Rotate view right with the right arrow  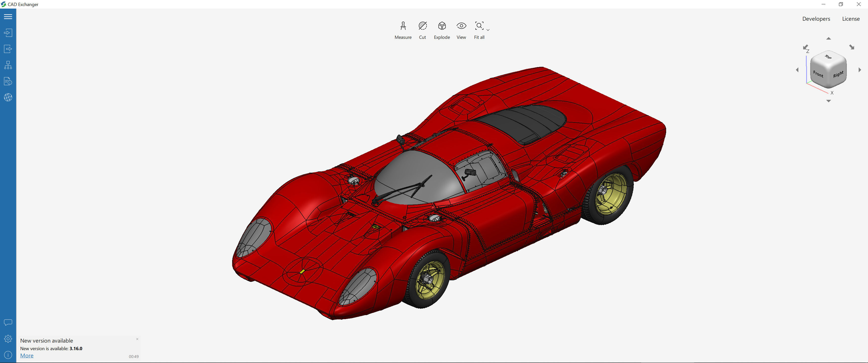(860, 70)
